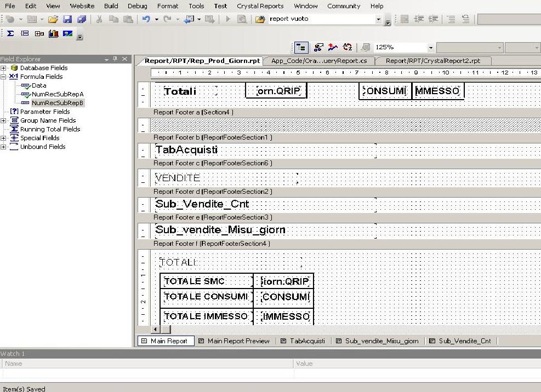Open the TabAcquisti subreport tab
Screen dimensions: 541x392
[x=303, y=341]
